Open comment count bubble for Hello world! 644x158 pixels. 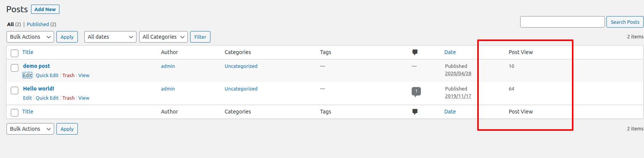[416, 92]
